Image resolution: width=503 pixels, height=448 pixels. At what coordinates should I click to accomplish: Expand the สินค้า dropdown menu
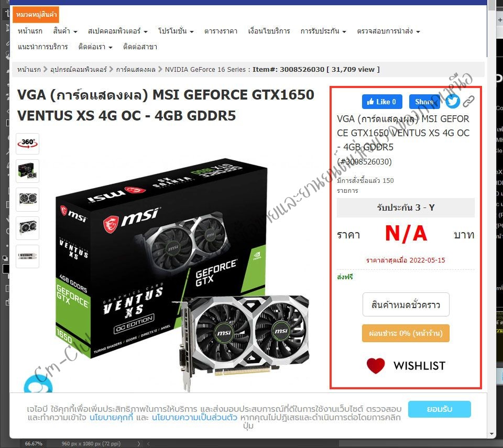pos(65,31)
